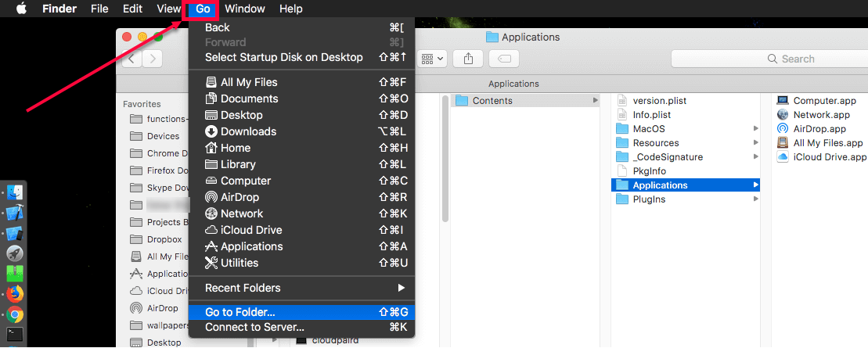Expand the Contents folder arrow
The width and height of the screenshot is (868, 348).
click(x=595, y=101)
